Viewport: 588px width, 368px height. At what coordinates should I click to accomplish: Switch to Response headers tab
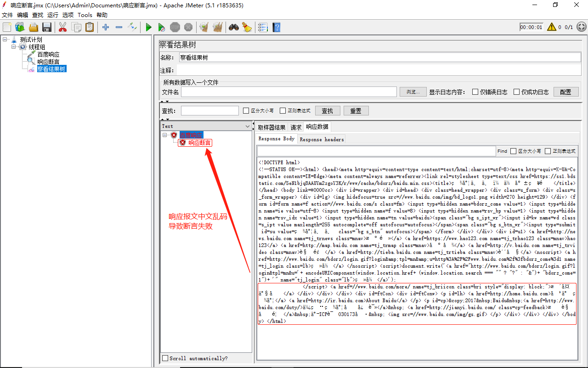click(322, 139)
